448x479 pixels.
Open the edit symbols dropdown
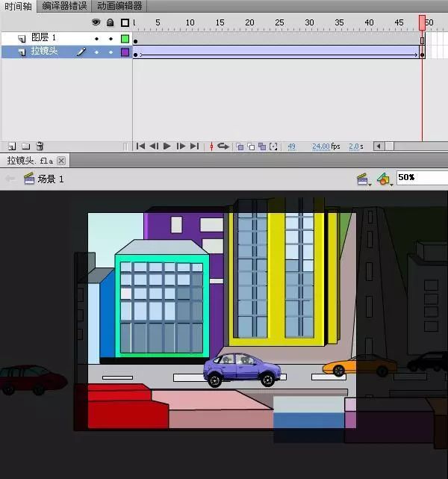pyautogui.click(x=385, y=179)
